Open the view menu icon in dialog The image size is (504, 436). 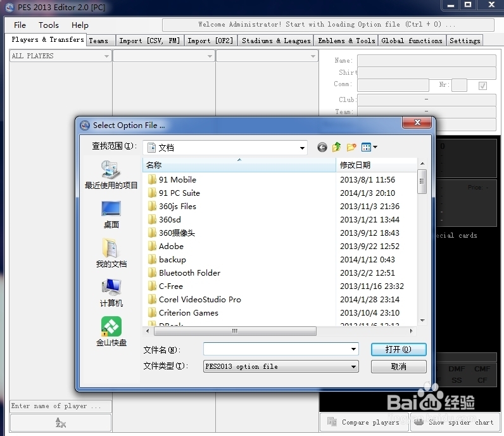[369, 147]
